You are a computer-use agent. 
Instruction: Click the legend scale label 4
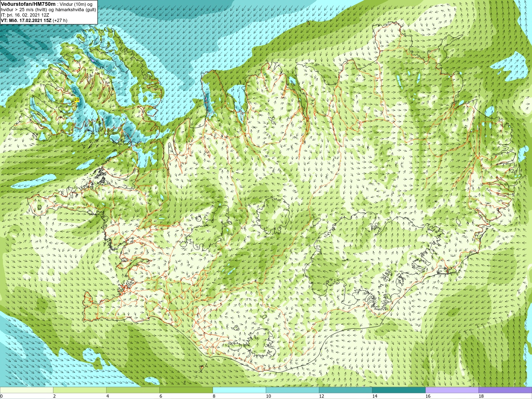click(108, 396)
